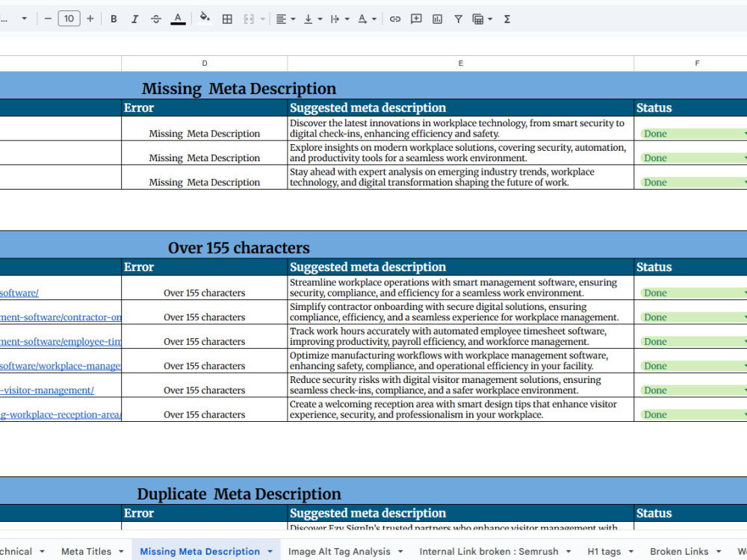Select column D header

point(205,63)
